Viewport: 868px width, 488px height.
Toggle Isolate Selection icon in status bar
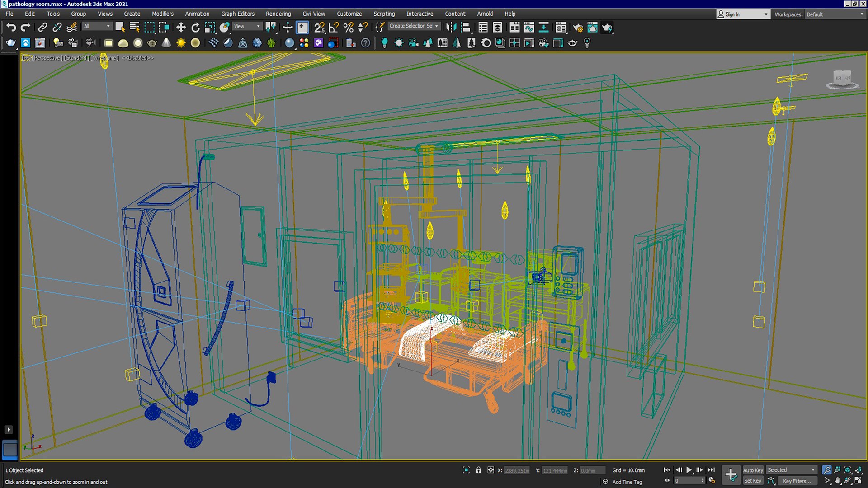[x=466, y=470]
